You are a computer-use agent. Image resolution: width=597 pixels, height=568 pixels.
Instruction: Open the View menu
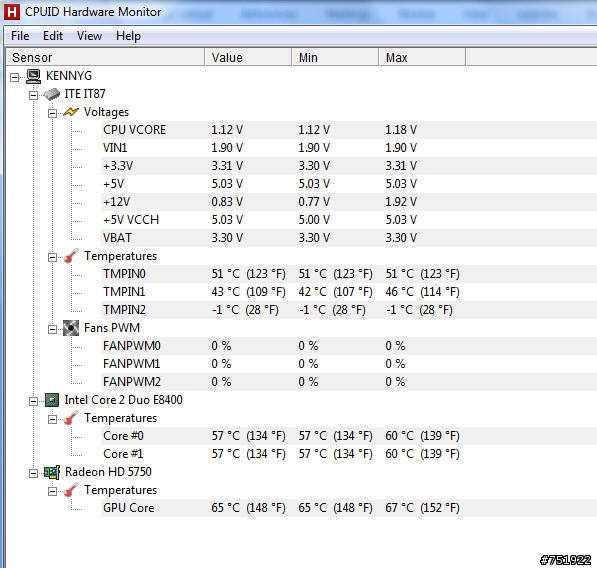point(89,36)
